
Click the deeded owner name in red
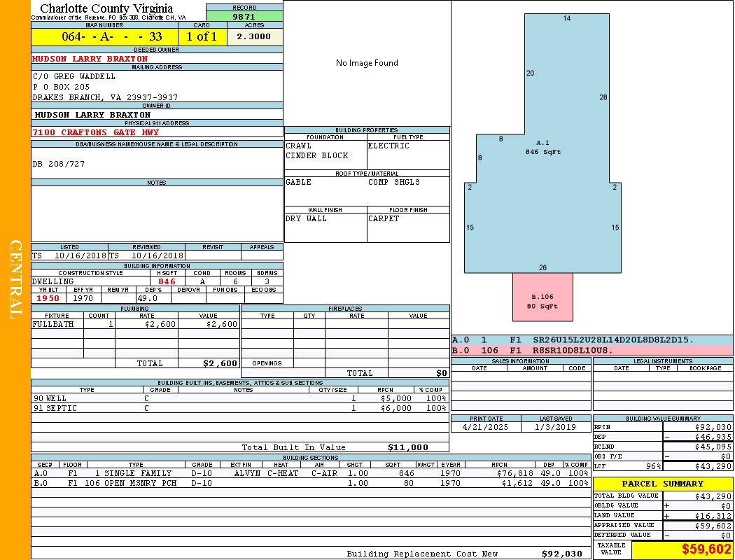click(x=90, y=59)
